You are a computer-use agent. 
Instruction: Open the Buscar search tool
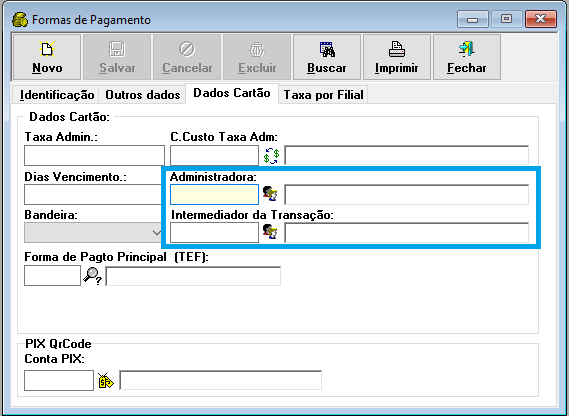pos(327,57)
